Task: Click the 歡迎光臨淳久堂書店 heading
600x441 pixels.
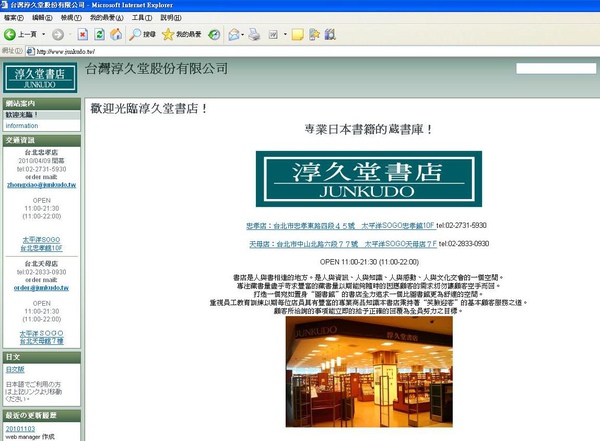Action: [x=149, y=108]
